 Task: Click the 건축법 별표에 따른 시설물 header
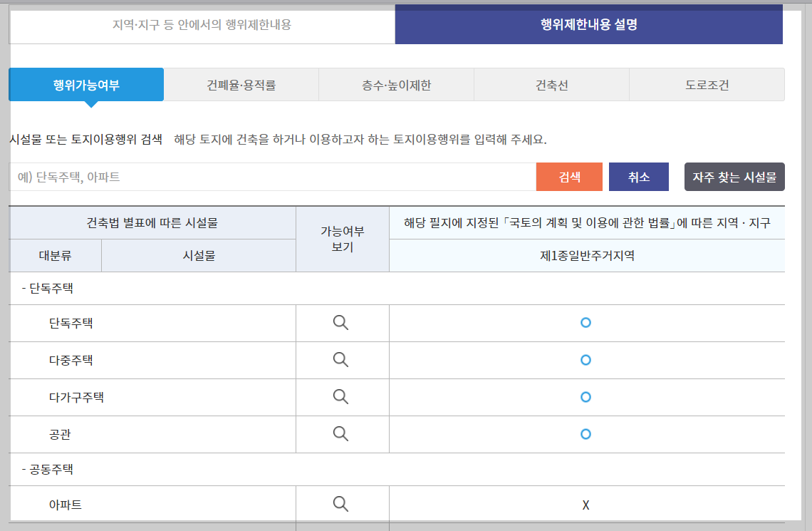click(152, 223)
